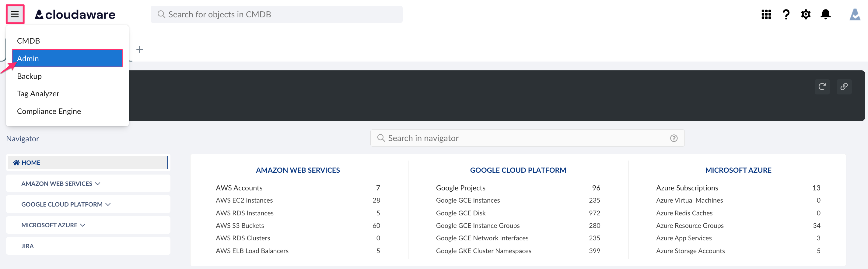Open settings gear icon in header
868x269 pixels.
point(806,14)
